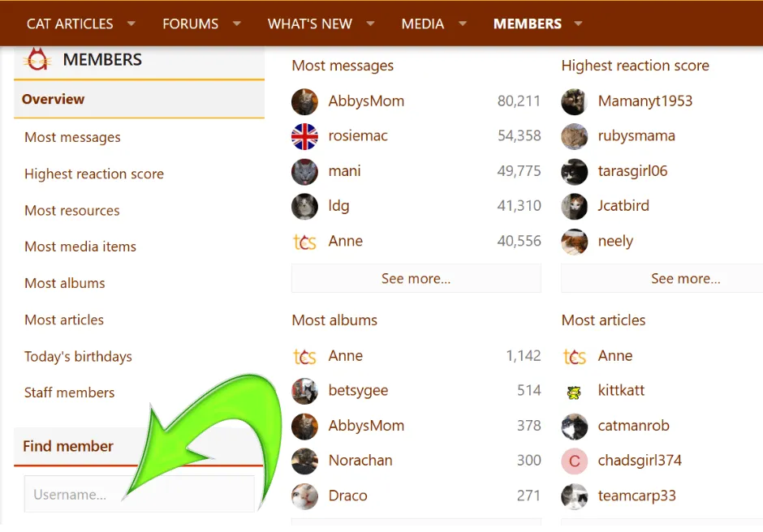Open Today's birthdays in the sidebar

78,357
